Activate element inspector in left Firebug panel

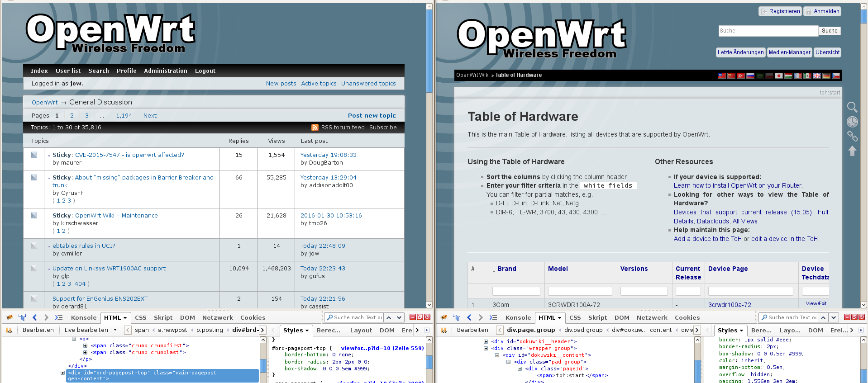pyautogui.click(x=22, y=317)
